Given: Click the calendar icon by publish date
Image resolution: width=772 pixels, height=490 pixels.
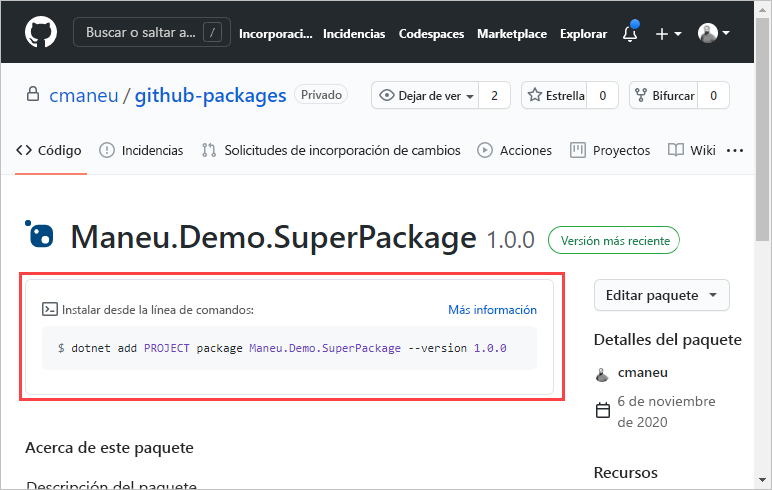Looking at the screenshot, I should [x=603, y=410].
